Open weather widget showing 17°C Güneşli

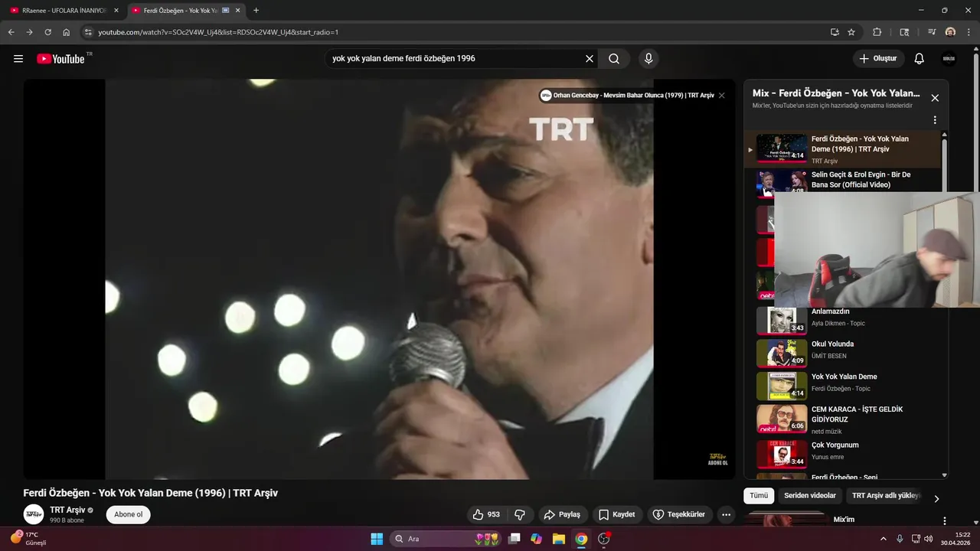coord(28,539)
